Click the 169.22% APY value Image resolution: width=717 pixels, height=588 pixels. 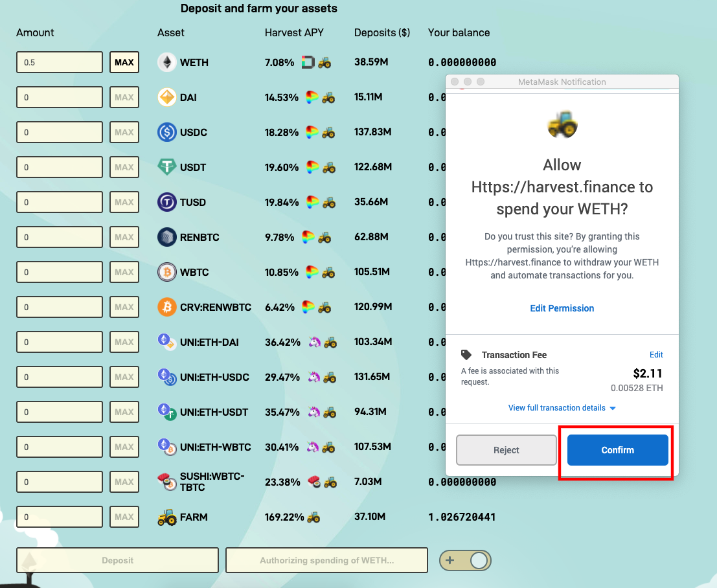pyautogui.click(x=284, y=517)
